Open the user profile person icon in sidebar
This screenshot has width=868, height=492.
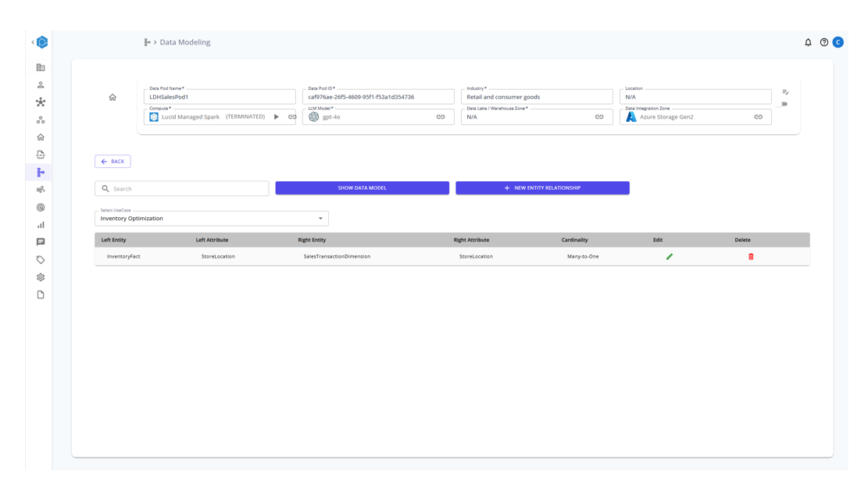(x=41, y=84)
